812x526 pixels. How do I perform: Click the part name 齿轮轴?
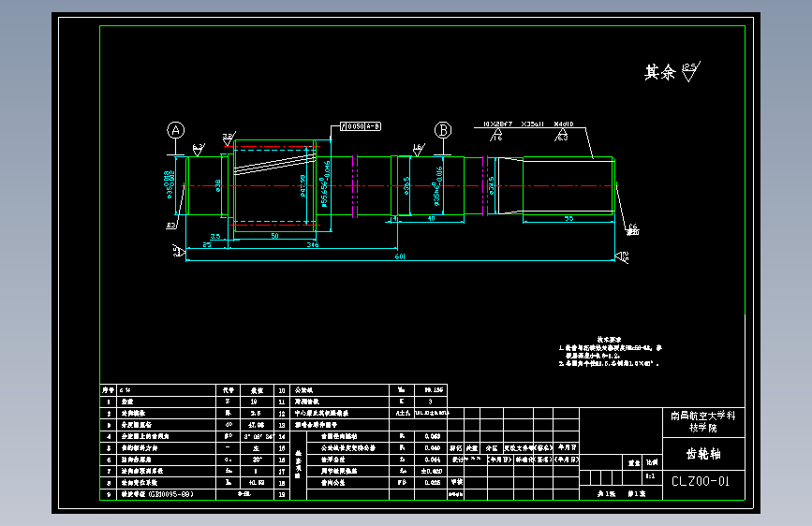coord(703,454)
